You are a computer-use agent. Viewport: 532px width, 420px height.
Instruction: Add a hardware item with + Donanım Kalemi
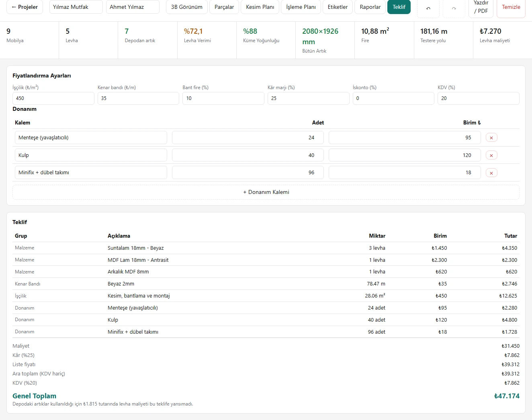point(266,192)
